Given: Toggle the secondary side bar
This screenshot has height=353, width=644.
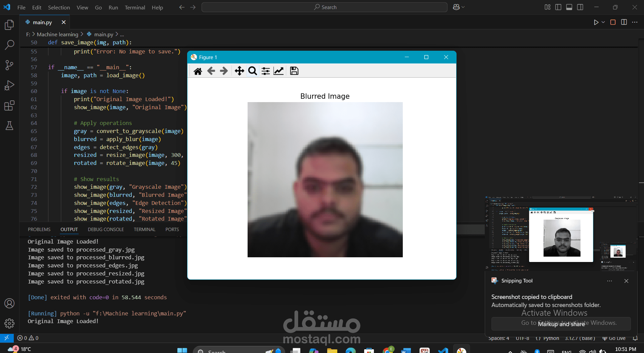Looking at the screenshot, I should tap(580, 7).
